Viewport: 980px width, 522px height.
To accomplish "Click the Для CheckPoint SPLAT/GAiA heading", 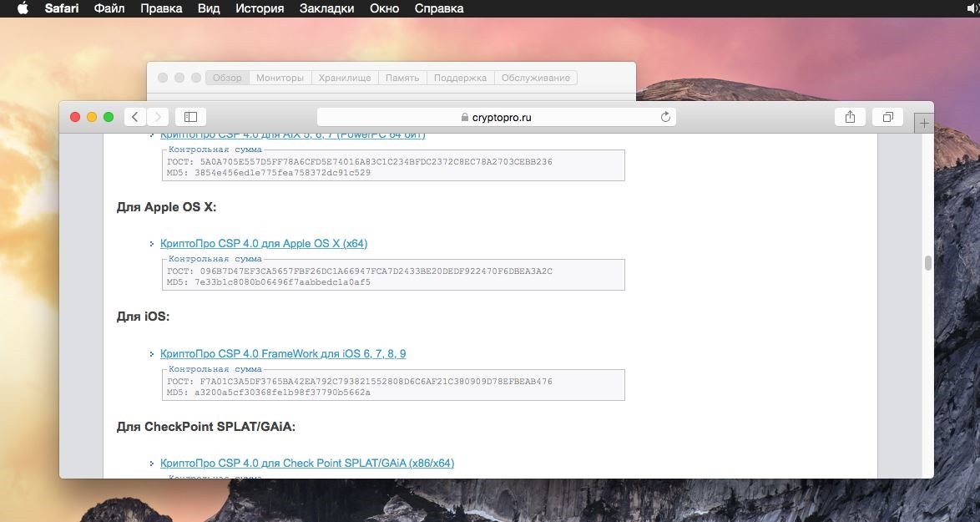I will (x=206, y=426).
